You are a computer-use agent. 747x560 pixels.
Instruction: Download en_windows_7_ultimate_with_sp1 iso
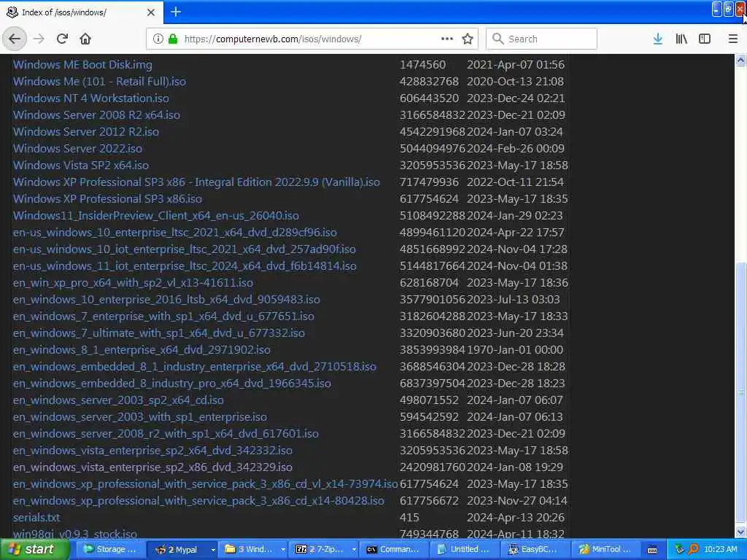(158, 332)
